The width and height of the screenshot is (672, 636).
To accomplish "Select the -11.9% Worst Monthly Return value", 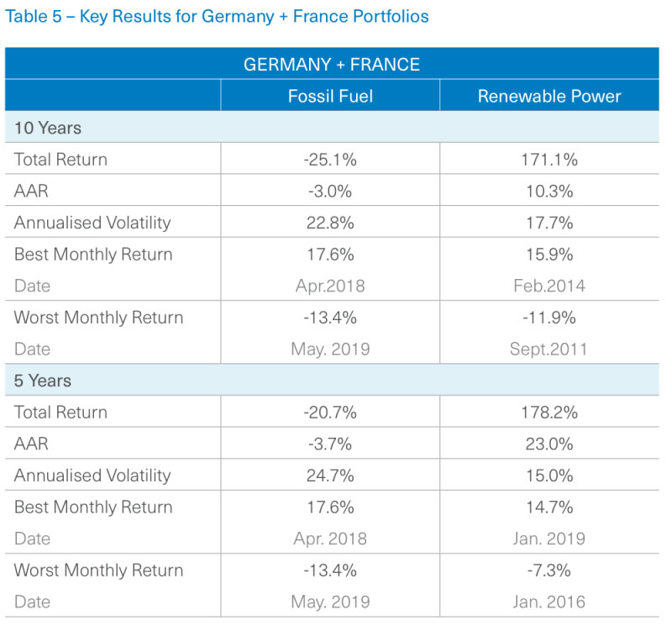I will tap(549, 318).
